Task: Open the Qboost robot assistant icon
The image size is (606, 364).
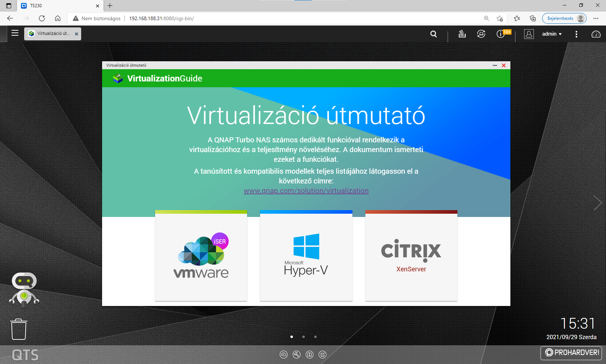Action: click(x=24, y=290)
